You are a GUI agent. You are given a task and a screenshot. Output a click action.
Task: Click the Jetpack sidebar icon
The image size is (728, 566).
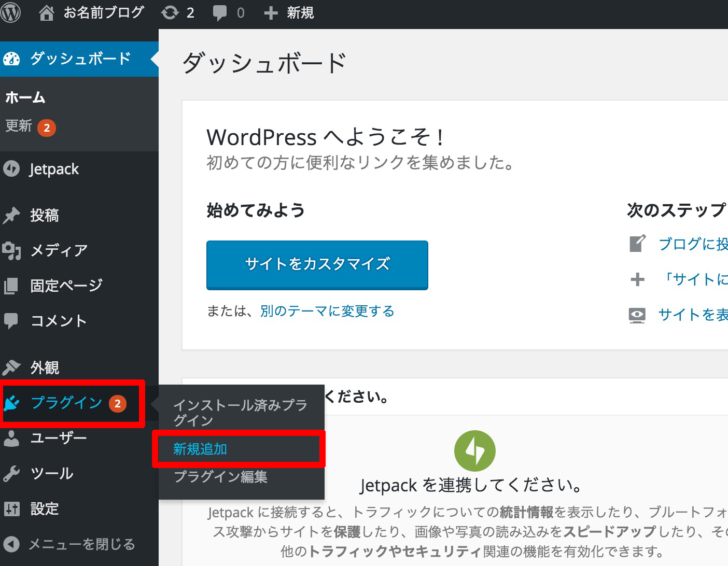11,168
